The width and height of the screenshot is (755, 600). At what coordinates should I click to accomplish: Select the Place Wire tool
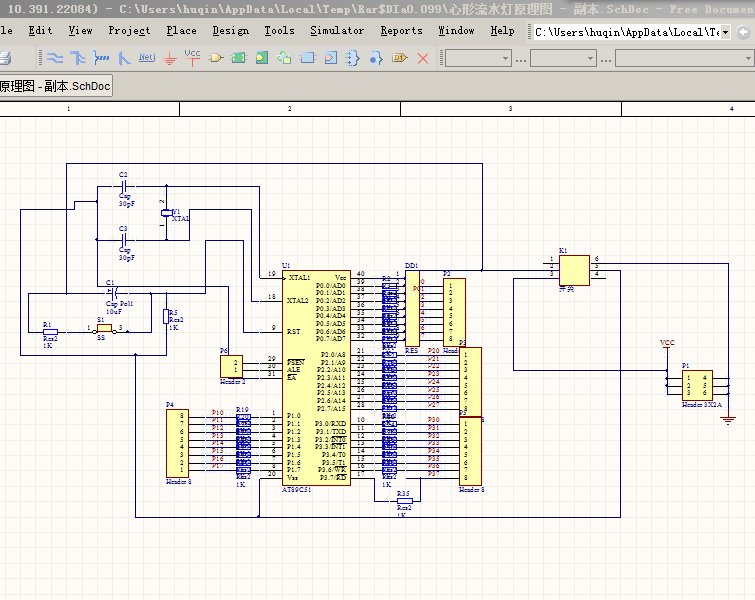coord(55,58)
